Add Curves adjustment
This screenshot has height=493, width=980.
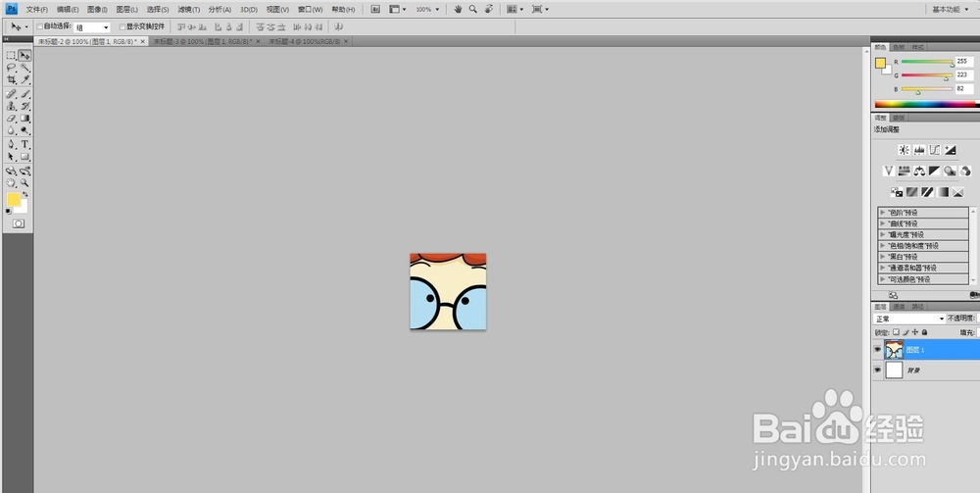(935, 150)
